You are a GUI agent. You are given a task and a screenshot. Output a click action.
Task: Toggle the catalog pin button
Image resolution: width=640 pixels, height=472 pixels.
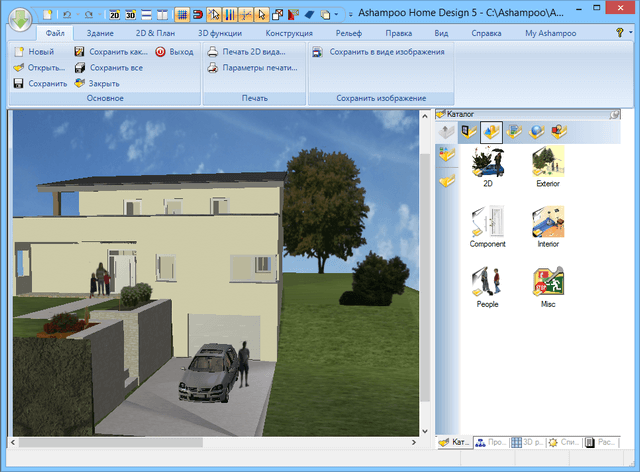point(614,114)
